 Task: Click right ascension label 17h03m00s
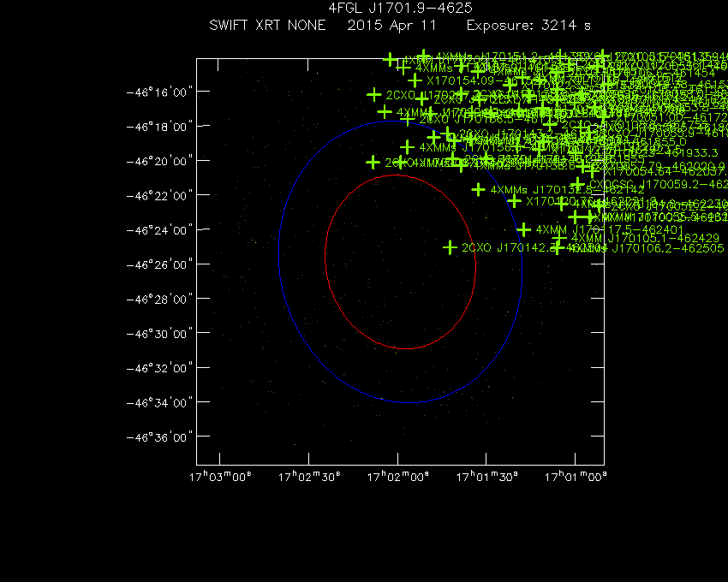tap(220, 477)
